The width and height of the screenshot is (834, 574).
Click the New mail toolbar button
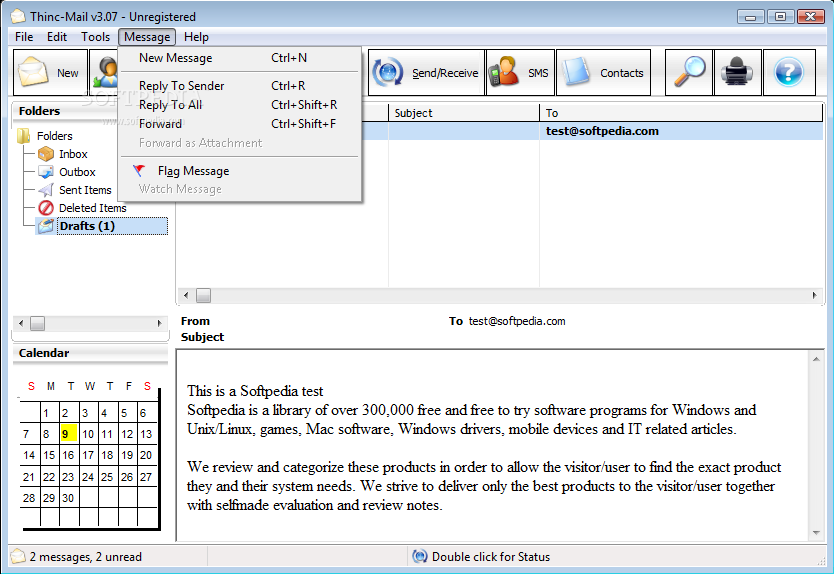50,72
